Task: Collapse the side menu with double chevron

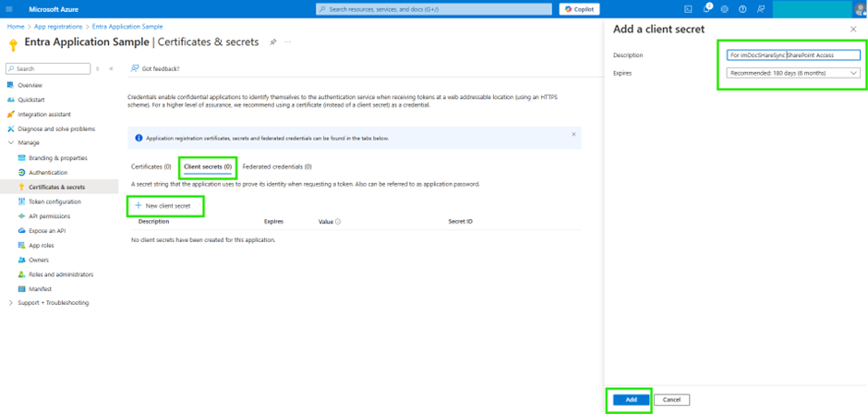Action: pyautogui.click(x=111, y=68)
